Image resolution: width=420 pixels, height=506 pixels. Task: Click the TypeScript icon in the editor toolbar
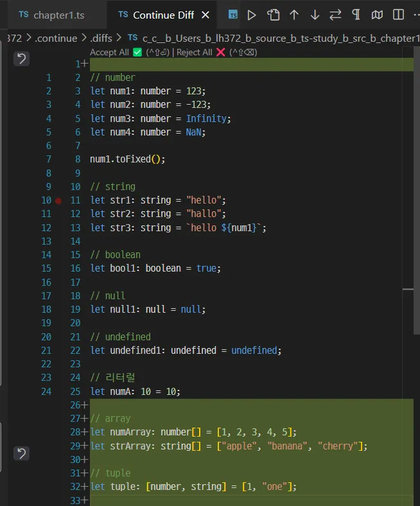(232, 15)
